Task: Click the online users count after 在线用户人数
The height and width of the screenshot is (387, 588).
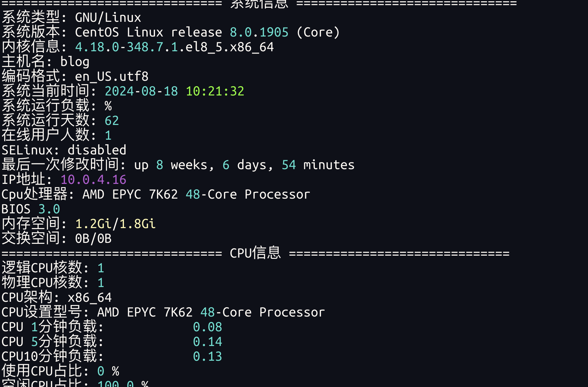Action: point(108,136)
